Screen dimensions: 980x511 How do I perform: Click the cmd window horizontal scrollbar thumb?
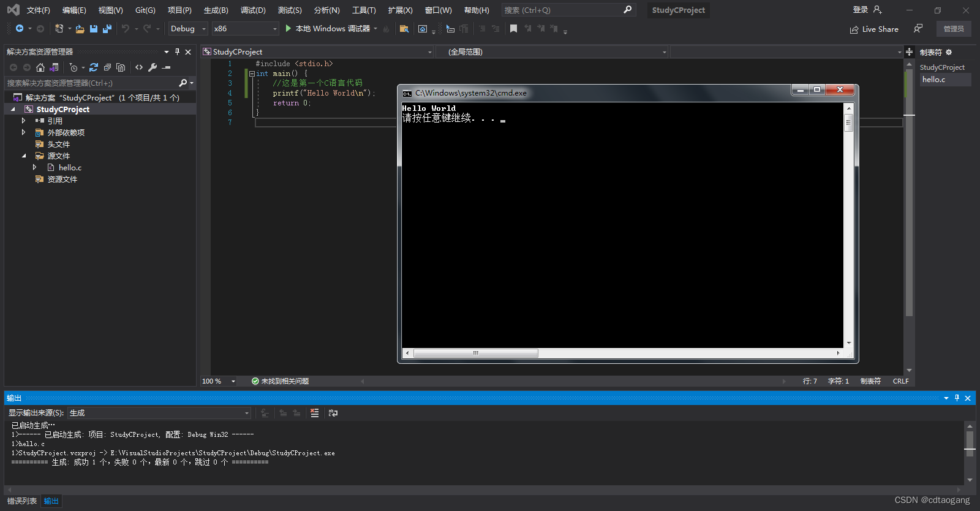pos(476,353)
